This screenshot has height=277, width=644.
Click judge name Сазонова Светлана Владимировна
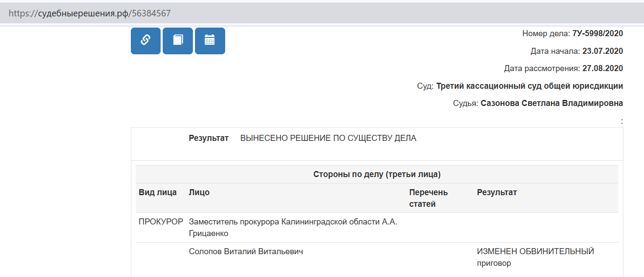pos(552,103)
